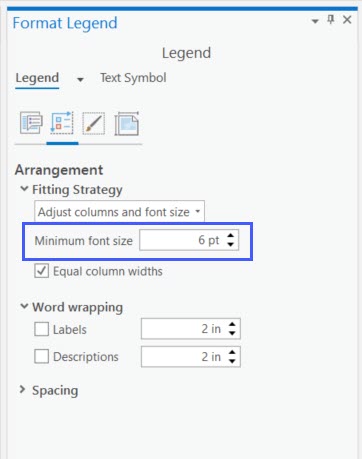The width and height of the screenshot is (362, 459).
Task: Open the Display paintbrush icon tab
Action: 94,124
